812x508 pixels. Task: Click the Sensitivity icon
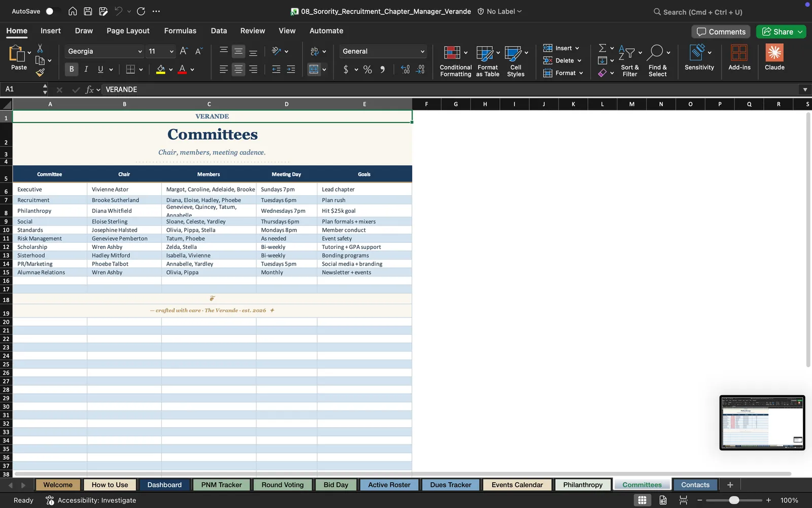(x=699, y=57)
